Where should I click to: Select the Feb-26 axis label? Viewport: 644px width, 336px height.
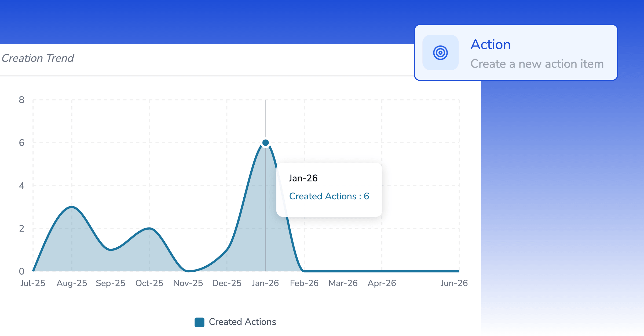click(x=304, y=283)
